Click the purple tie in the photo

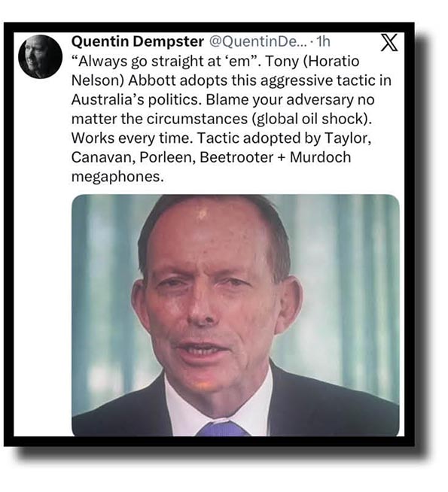(223, 429)
